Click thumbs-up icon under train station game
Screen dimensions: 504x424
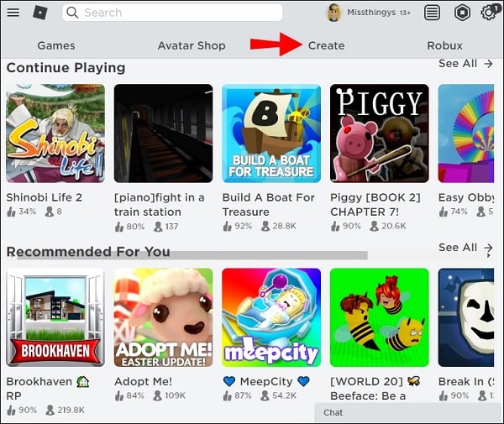[119, 227]
